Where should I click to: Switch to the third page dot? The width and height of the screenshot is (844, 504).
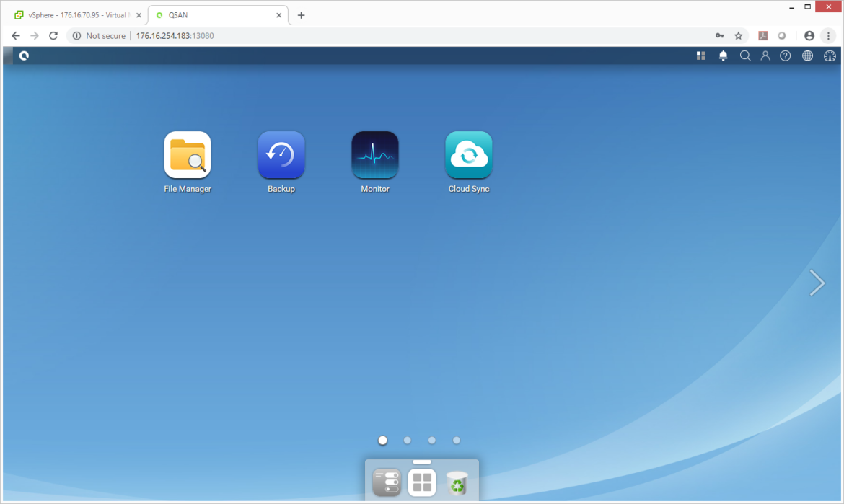pyautogui.click(x=431, y=440)
